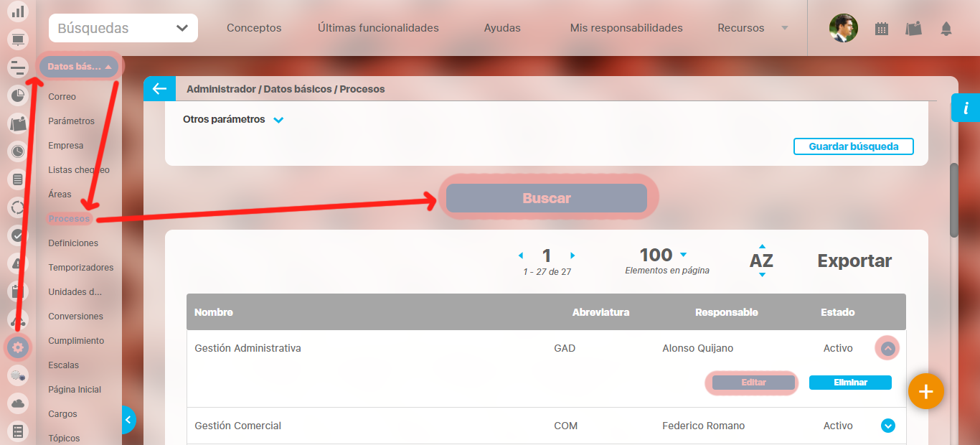Click the bar chart icon in sidebar

coord(18,11)
